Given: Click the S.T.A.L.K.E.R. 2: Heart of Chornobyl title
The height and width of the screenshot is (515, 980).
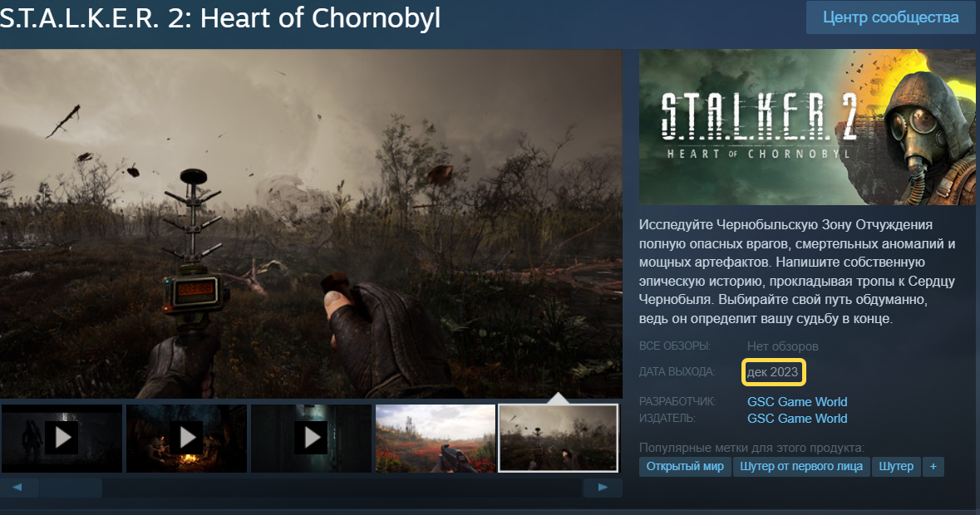Looking at the screenshot, I should (x=220, y=19).
